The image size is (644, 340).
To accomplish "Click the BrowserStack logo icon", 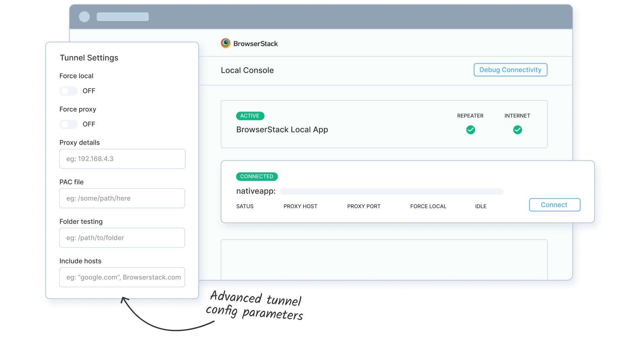I will pos(226,43).
